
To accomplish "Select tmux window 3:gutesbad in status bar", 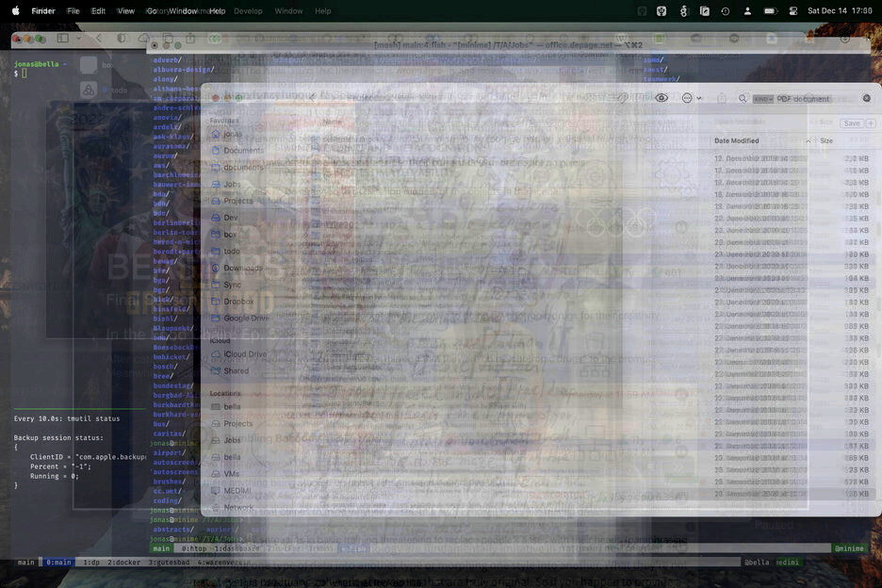I will [x=169, y=563].
